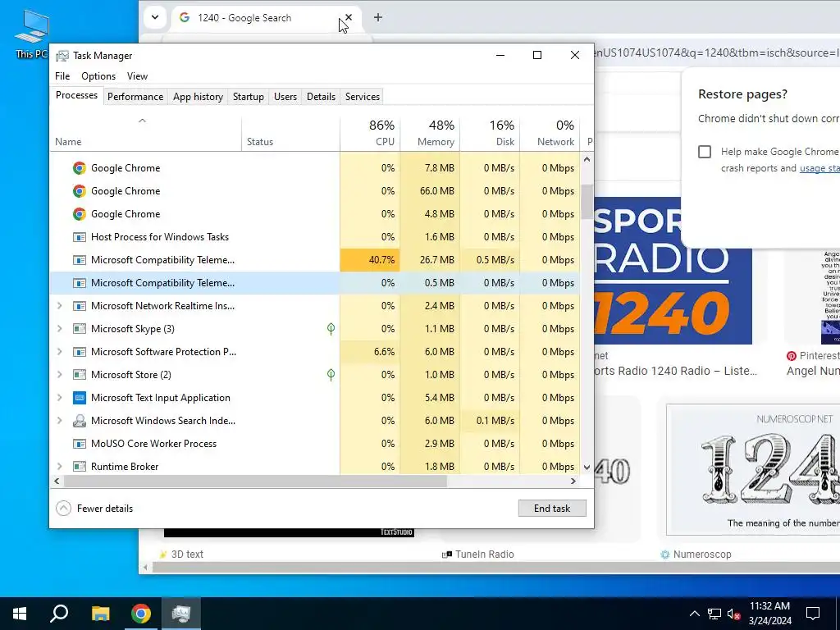The width and height of the screenshot is (840, 630).
Task: Open the This PC desktop icon
Action: 32,34
